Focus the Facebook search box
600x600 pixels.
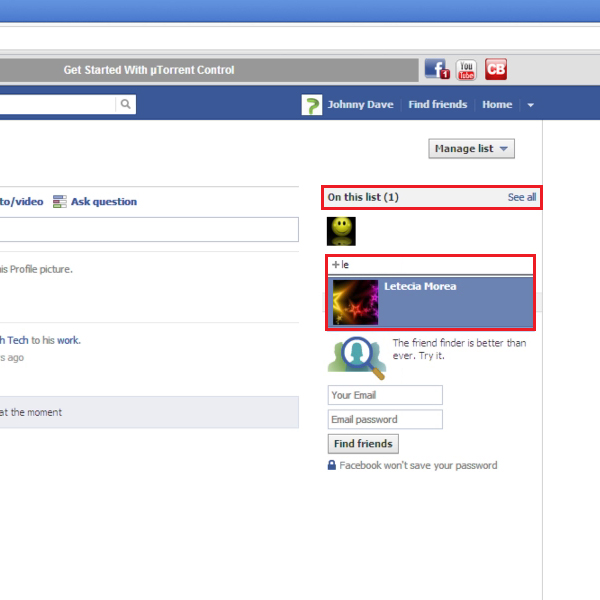(57, 104)
